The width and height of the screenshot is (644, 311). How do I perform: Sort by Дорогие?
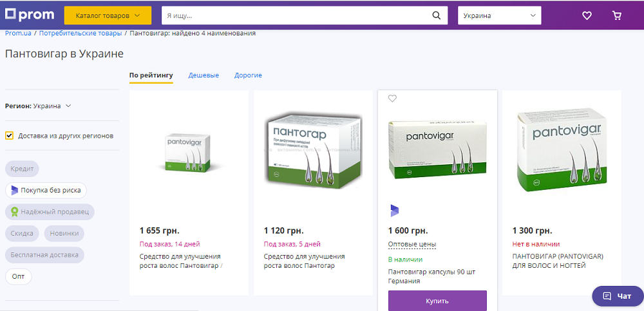pos(248,75)
